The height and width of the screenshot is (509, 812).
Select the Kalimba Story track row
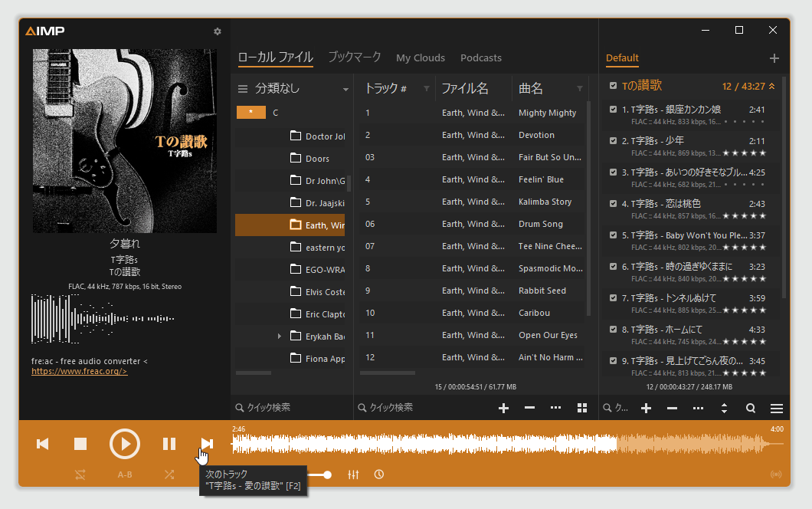click(x=473, y=202)
